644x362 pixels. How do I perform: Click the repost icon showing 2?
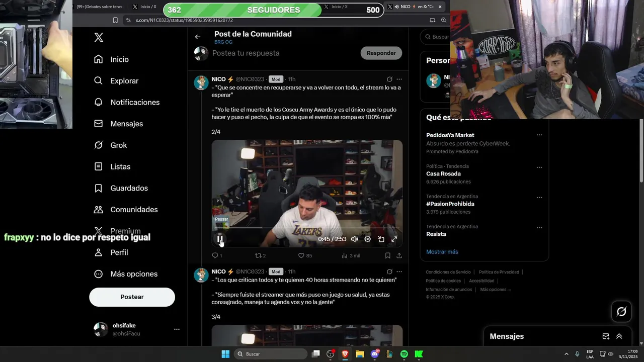coord(261,256)
